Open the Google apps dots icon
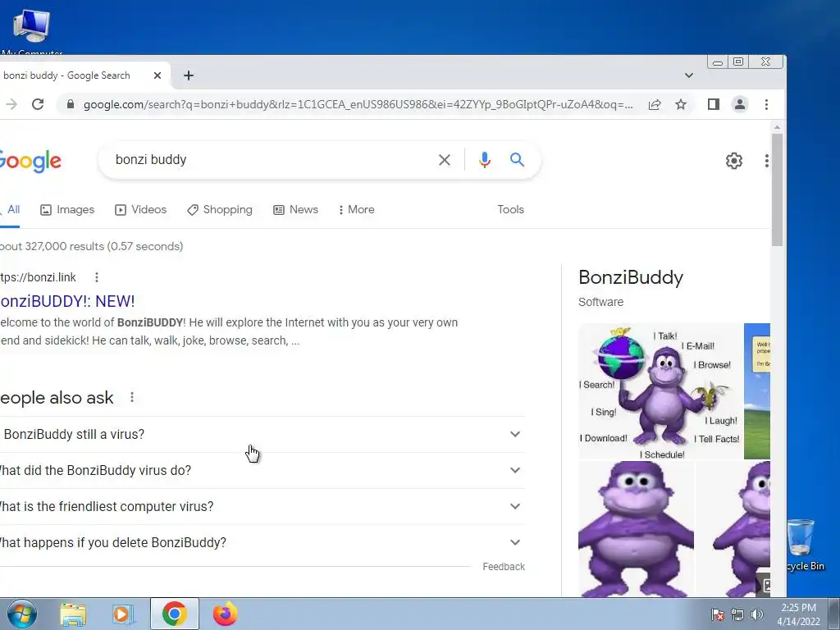The width and height of the screenshot is (840, 630). point(767,160)
